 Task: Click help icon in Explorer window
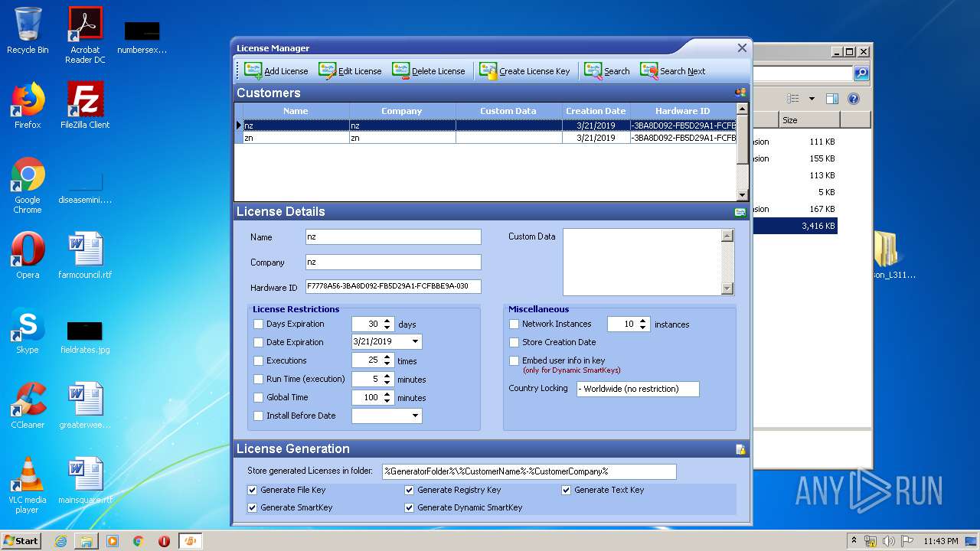coord(854,99)
